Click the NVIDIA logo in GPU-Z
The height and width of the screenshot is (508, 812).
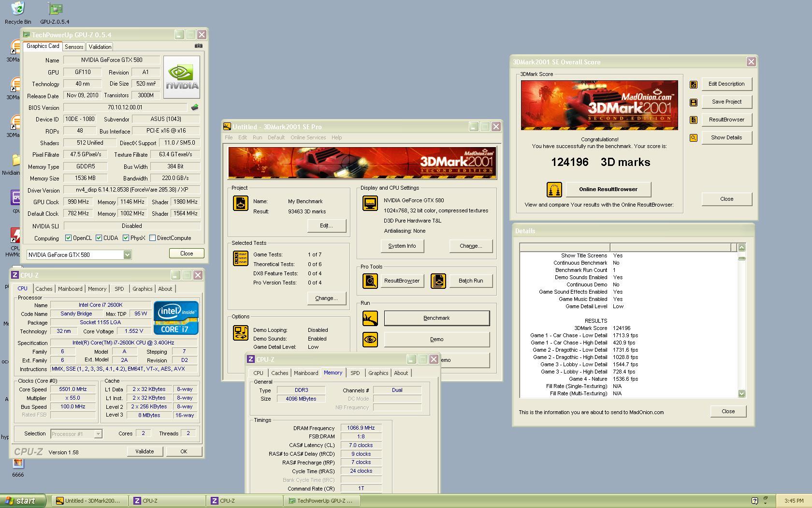click(182, 77)
